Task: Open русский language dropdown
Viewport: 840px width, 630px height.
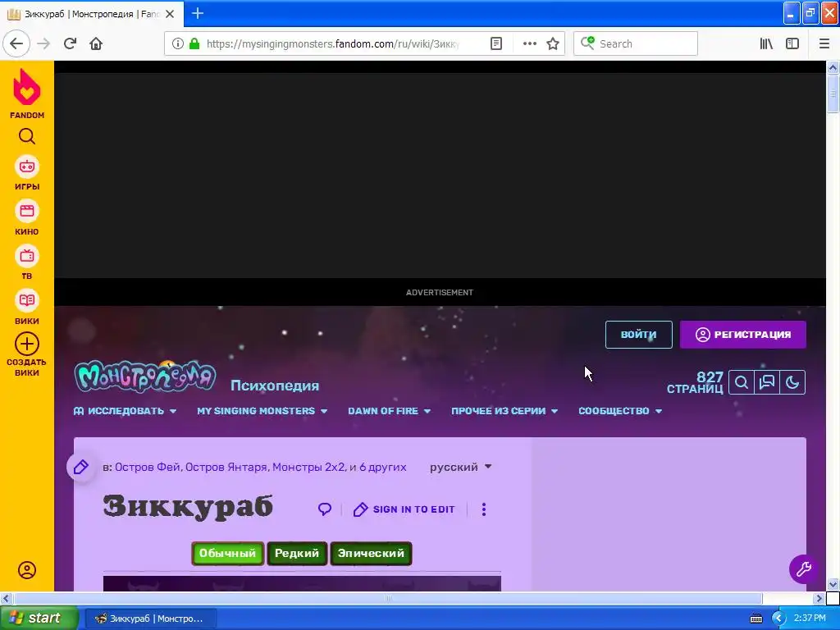Action: point(461,467)
